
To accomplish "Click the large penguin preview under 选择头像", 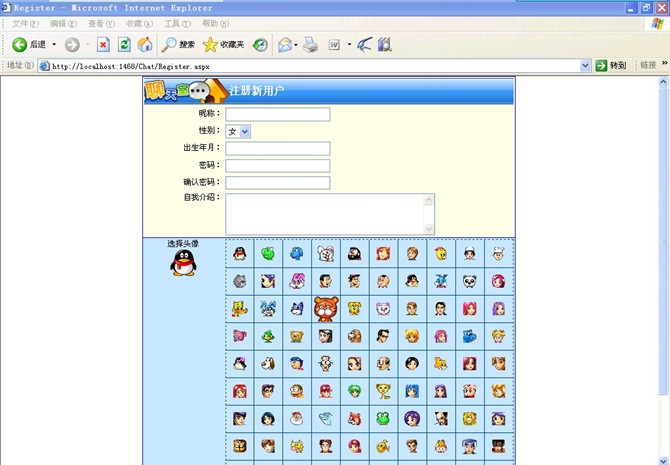I will pyautogui.click(x=183, y=262).
